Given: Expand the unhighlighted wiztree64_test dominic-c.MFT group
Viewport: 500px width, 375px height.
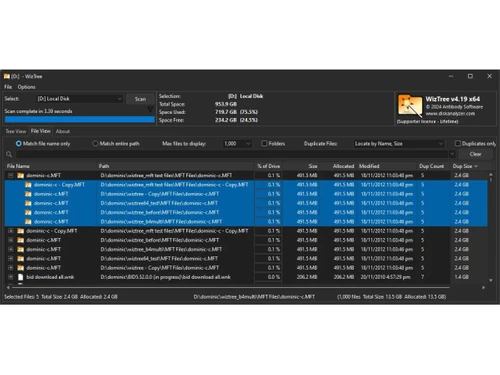Looking at the screenshot, I should pyautogui.click(x=11, y=258).
